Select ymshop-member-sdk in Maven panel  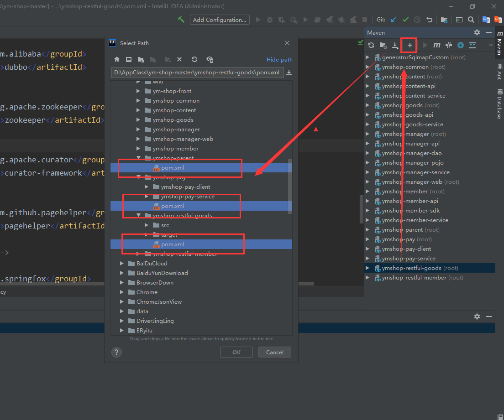410,211
